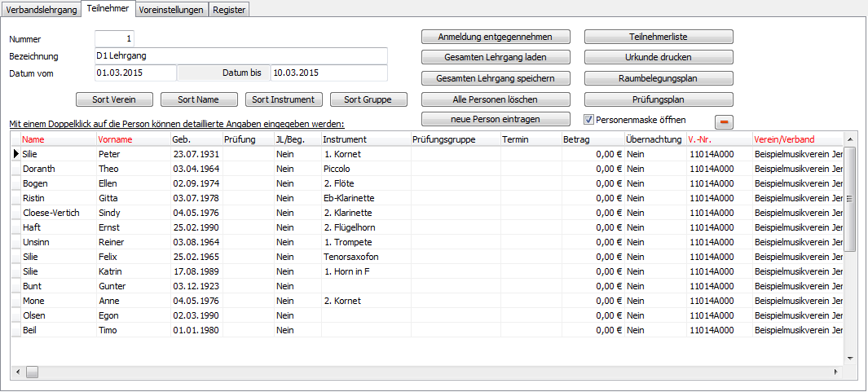Open the Raumbelegungsplan
This screenshot has width=868, height=392.
(x=659, y=78)
